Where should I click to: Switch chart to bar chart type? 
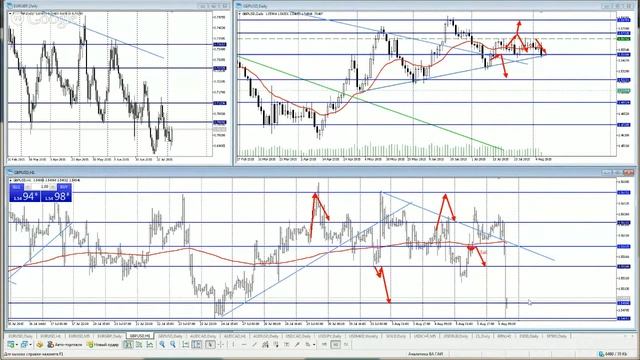coord(128,345)
